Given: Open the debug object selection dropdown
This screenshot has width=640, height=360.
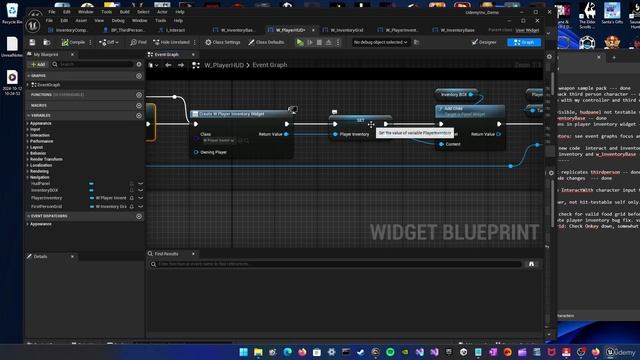Looking at the screenshot, I should coord(380,42).
